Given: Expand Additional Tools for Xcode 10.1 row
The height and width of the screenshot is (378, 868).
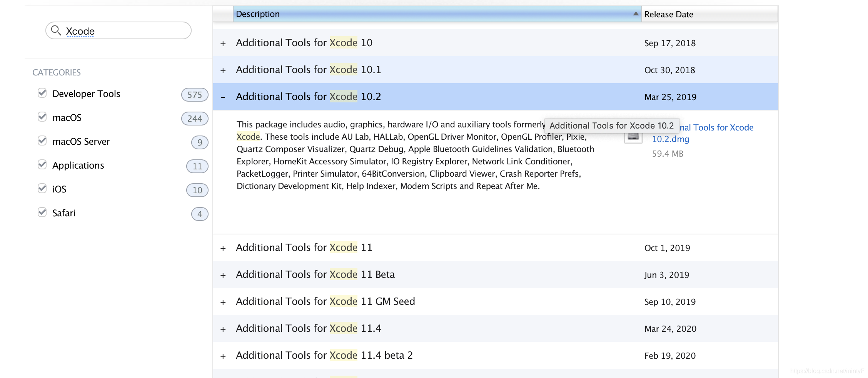Looking at the screenshot, I should (223, 70).
